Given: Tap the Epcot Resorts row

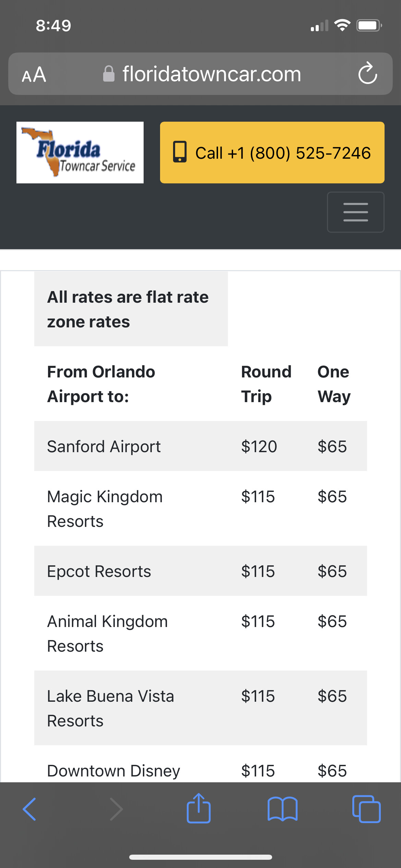Looking at the screenshot, I should [x=200, y=571].
